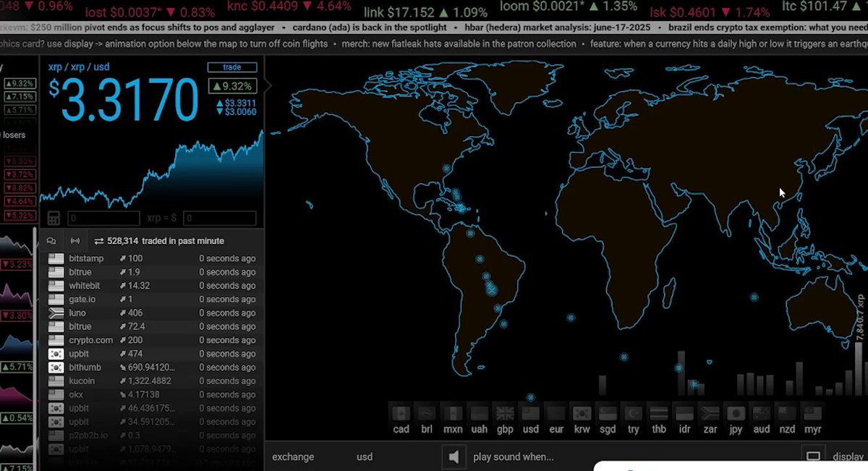
Task: Open the brazil ends crypto tax exemption headline
Action: 767,27
